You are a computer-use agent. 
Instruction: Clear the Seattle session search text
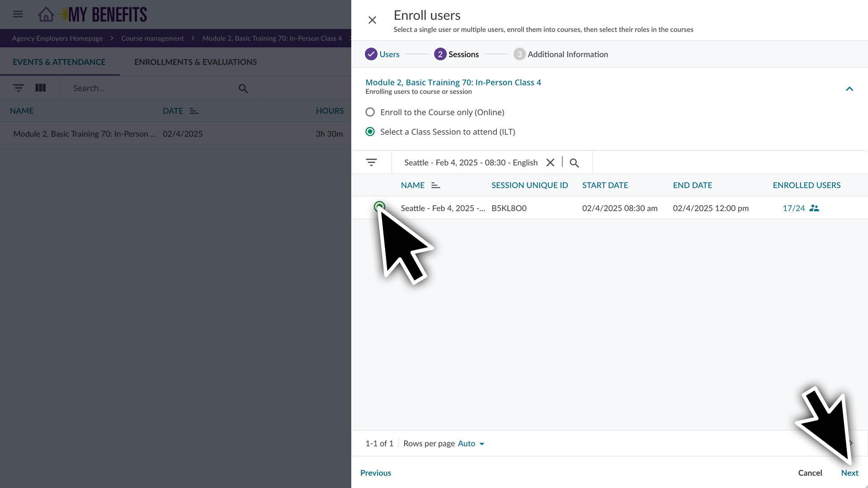click(x=550, y=163)
